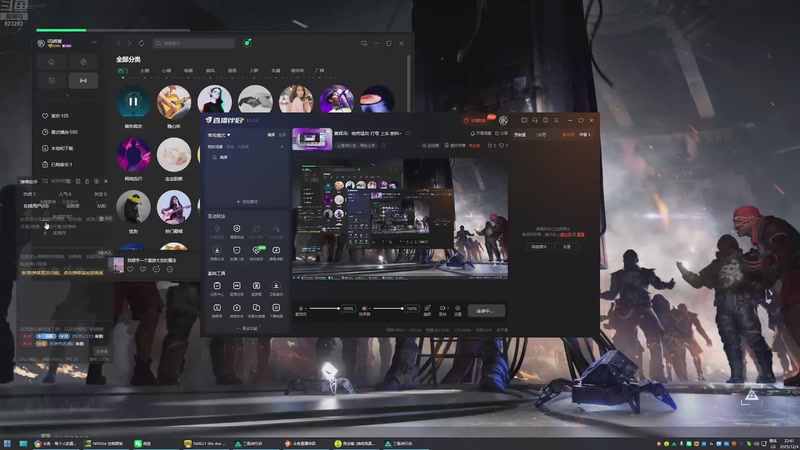Select the 曲风 category tab
This screenshot has width=800, height=450.
pos(210,71)
